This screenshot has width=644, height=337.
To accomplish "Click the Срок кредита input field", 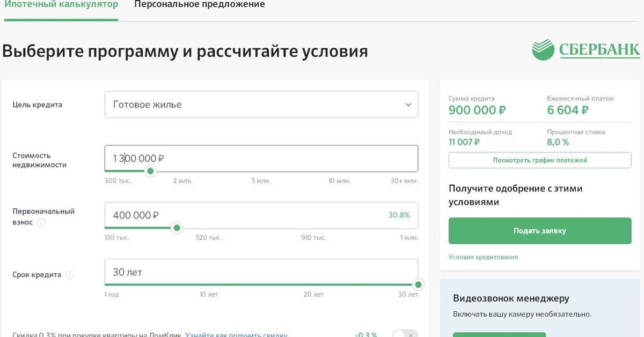I will point(261,272).
